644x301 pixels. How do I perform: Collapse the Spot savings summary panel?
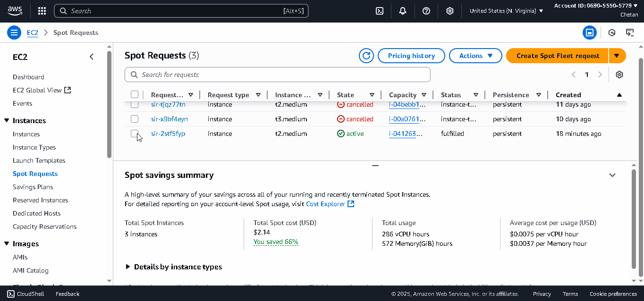[x=612, y=175]
